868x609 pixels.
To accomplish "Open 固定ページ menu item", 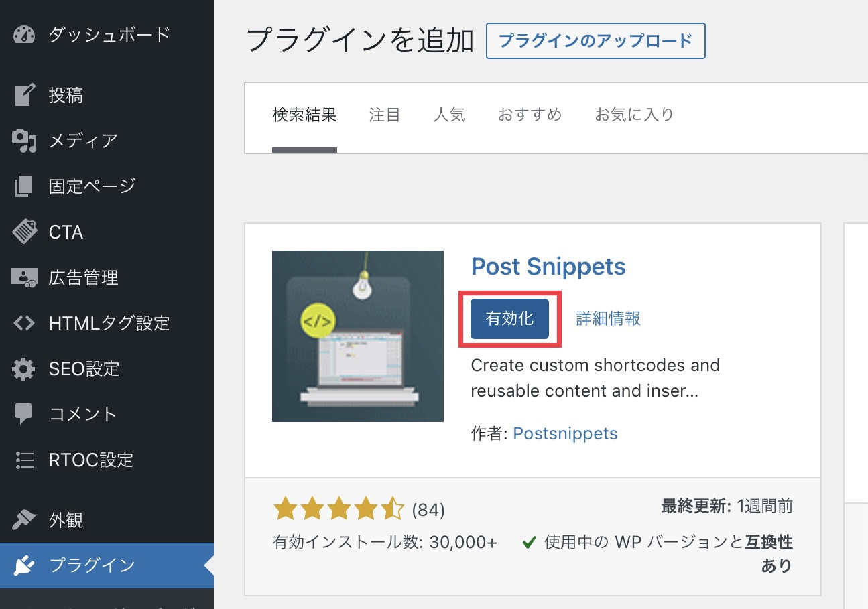I will tap(107, 186).
